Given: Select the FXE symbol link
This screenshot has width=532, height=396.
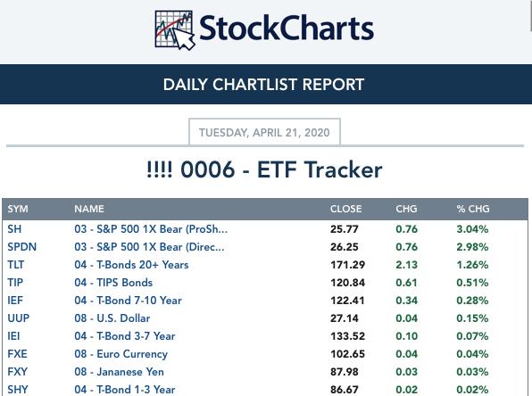Looking at the screenshot, I should tap(17, 354).
